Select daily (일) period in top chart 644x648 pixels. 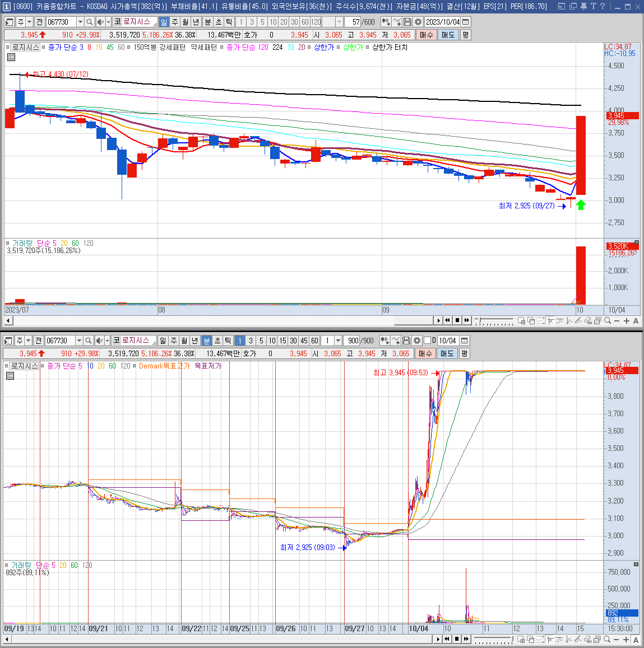pos(164,22)
